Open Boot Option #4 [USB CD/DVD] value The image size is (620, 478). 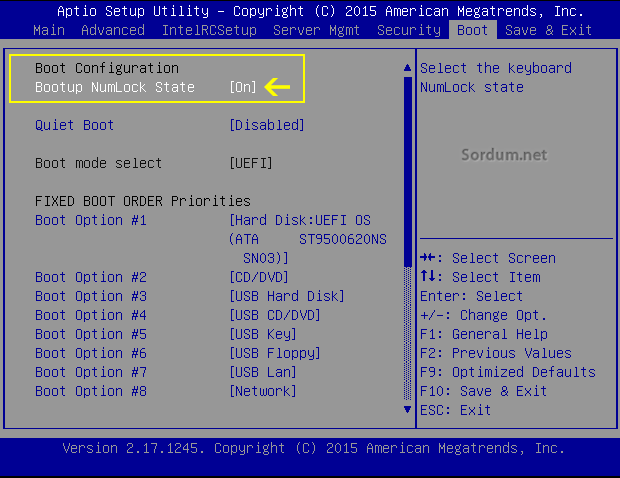click(275, 315)
